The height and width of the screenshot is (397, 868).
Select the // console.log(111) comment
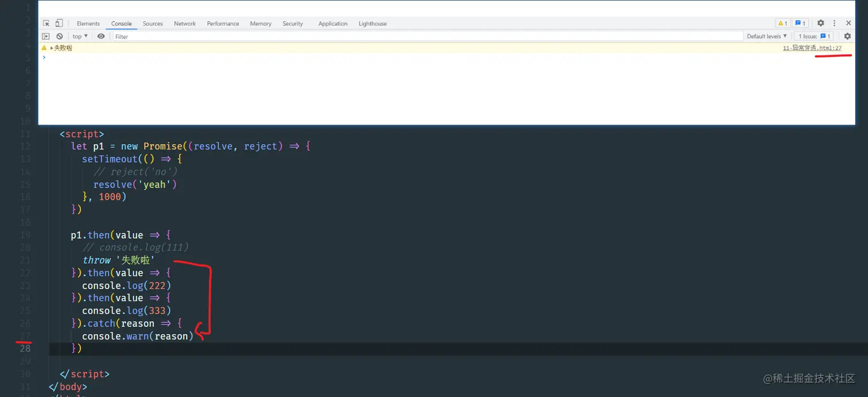coord(135,248)
